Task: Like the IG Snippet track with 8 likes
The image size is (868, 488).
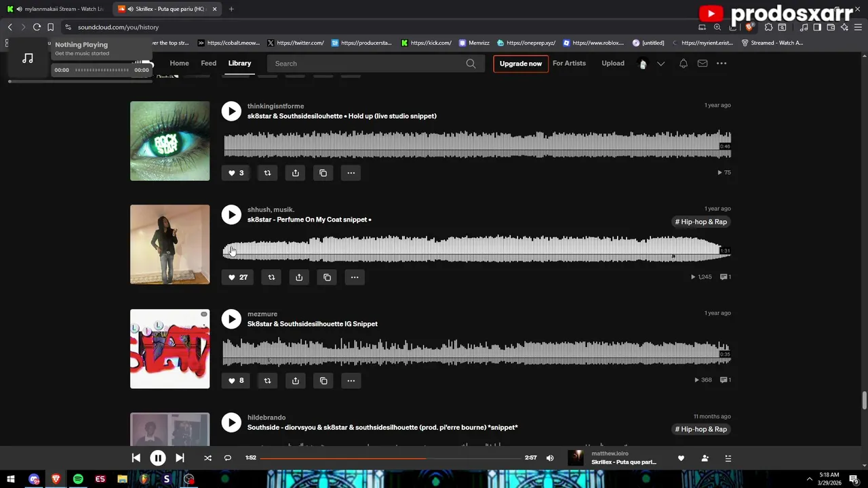Action: tap(236, 380)
